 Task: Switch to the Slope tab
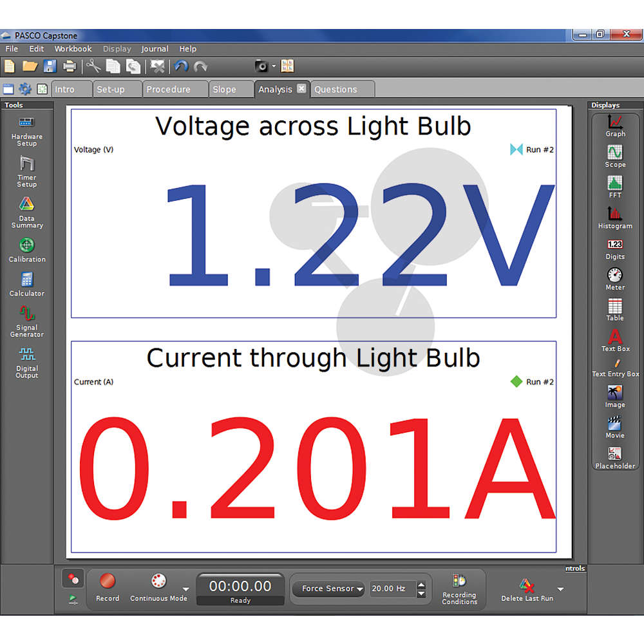pyautogui.click(x=232, y=89)
